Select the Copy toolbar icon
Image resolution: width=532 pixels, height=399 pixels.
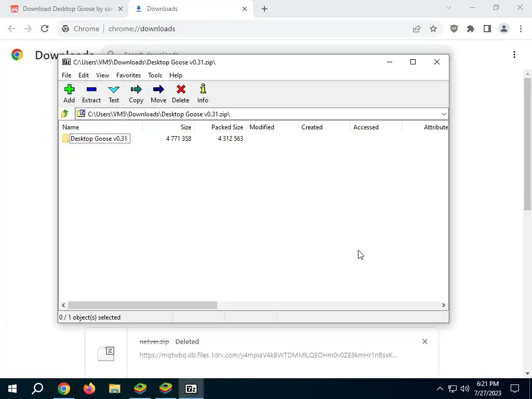tap(136, 94)
